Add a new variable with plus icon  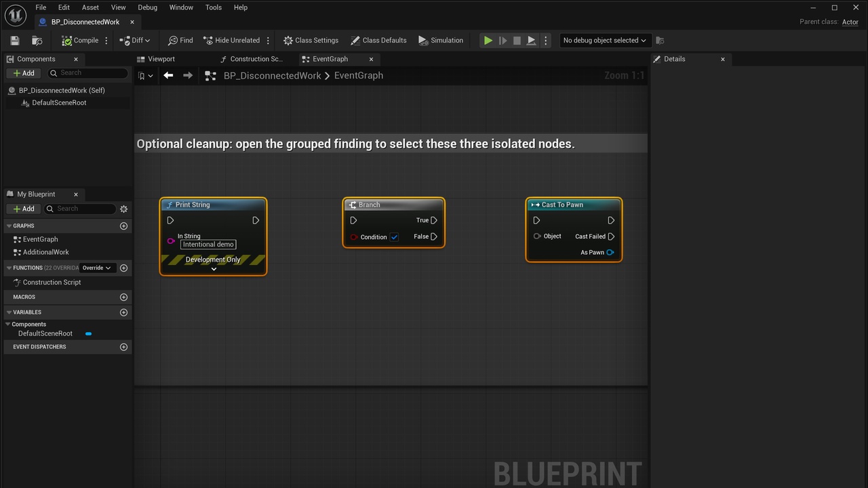(x=123, y=312)
